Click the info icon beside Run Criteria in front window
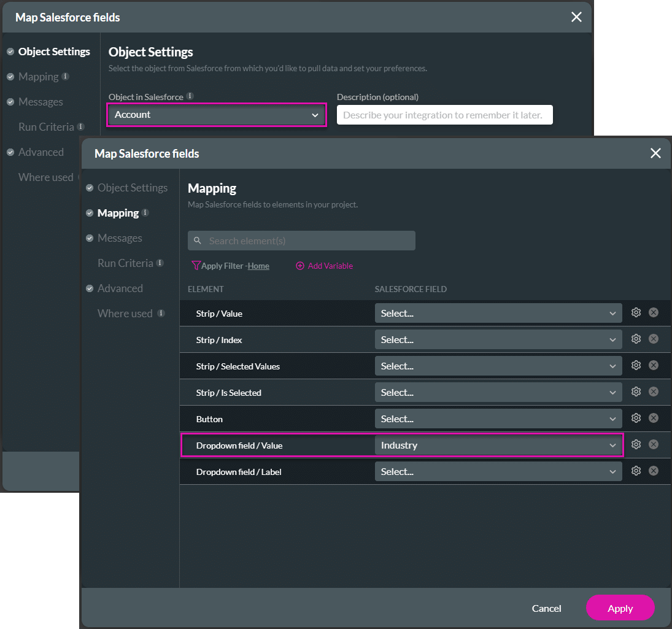This screenshot has height=629, width=672. coord(160,263)
